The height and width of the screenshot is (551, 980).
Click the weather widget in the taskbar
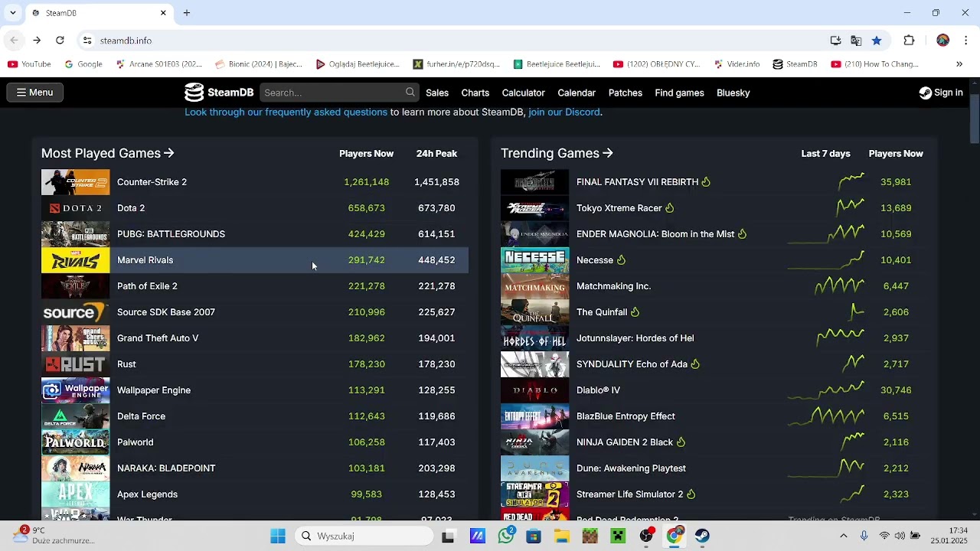(54, 536)
